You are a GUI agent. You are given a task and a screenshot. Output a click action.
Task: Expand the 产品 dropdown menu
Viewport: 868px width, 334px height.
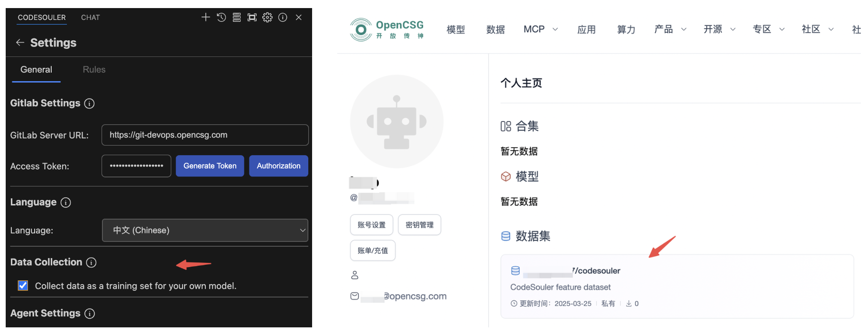pyautogui.click(x=670, y=29)
